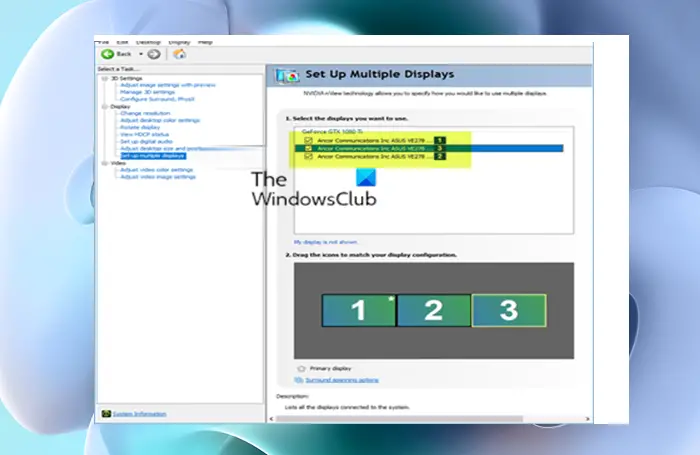Open View HDCP status task
This screenshot has width=700, height=455.
coord(144,134)
